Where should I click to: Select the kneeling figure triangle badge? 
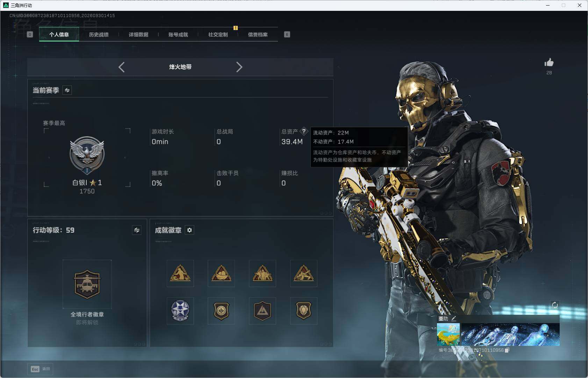pos(180,273)
